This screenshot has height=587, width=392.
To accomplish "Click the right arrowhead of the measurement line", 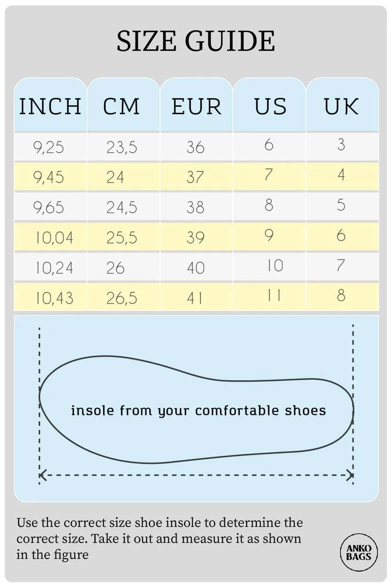I will 351,475.
